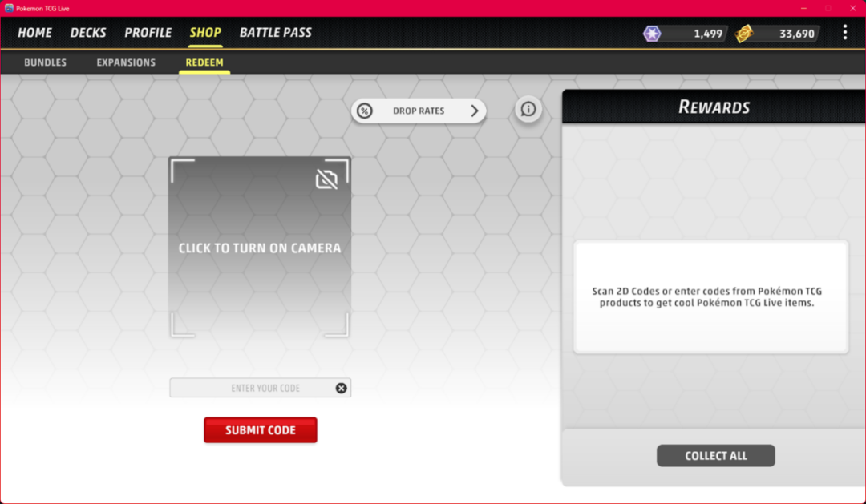The width and height of the screenshot is (866, 504).
Task: Click the crossed-out camera icon
Action: pyautogui.click(x=326, y=179)
